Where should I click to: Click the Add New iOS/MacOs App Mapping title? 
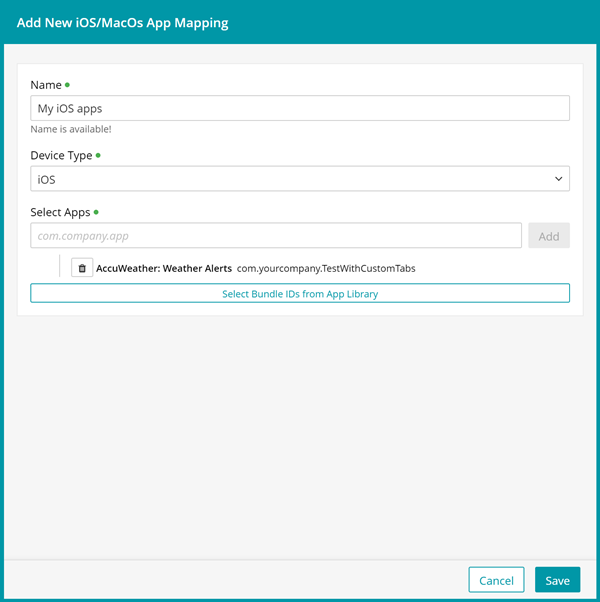coord(122,22)
